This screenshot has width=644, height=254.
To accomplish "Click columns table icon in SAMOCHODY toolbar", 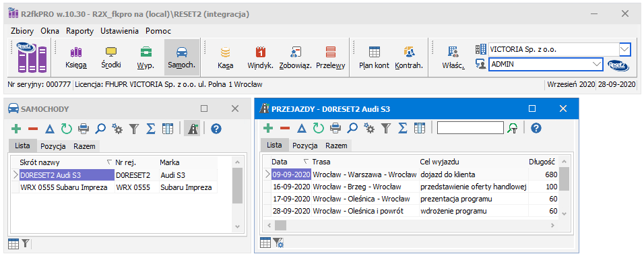I will coord(168,129).
